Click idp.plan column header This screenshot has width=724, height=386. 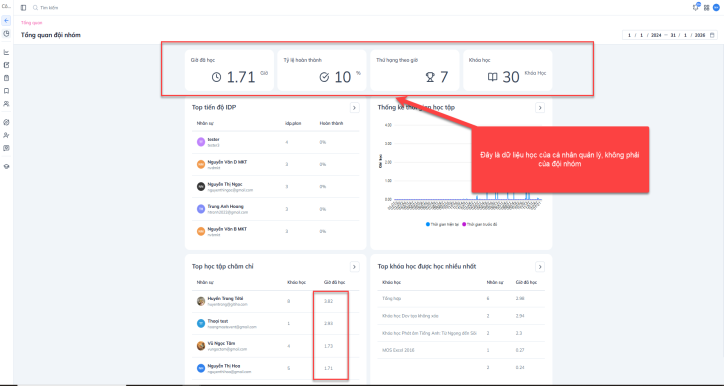(x=294, y=123)
